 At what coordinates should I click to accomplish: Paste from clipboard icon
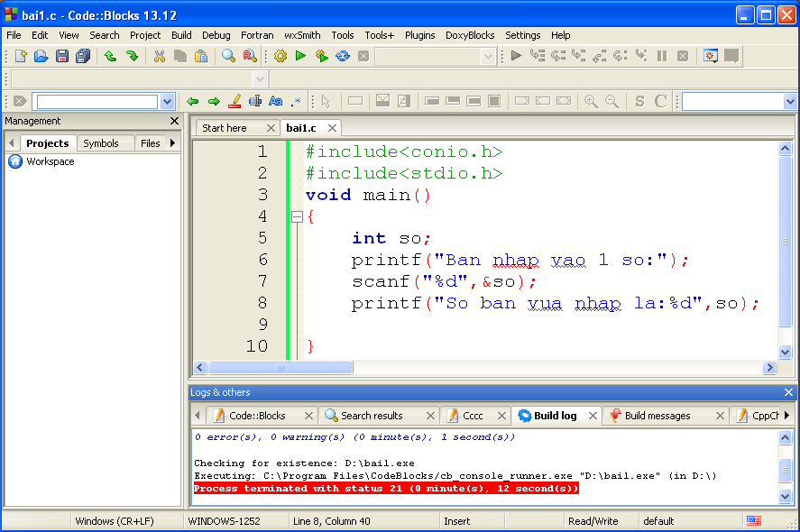(x=201, y=56)
